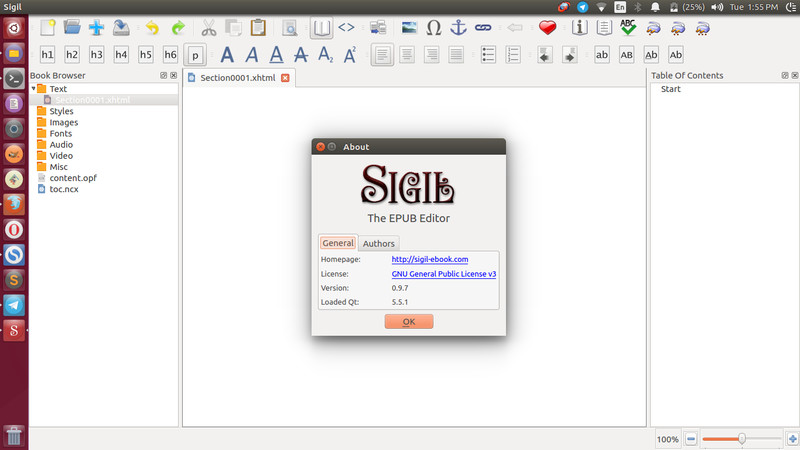Select Section0001.xhtml in Book Browser
This screenshot has height=450, width=800.
(x=92, y=100)
